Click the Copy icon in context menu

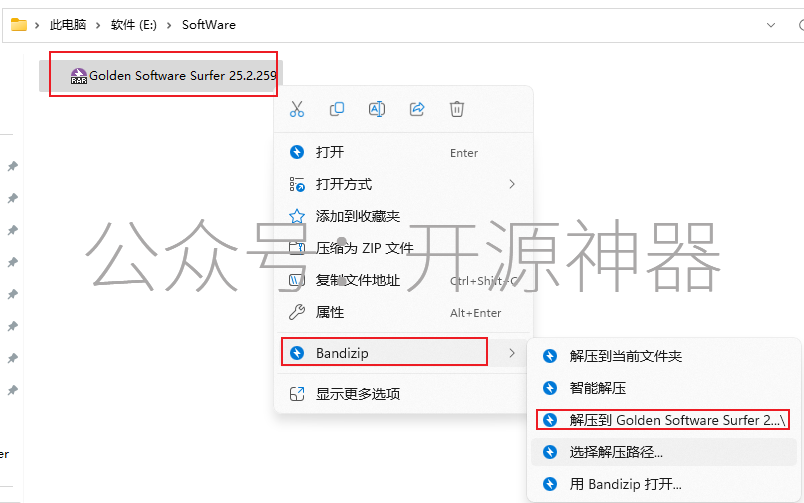click(337, 109)
